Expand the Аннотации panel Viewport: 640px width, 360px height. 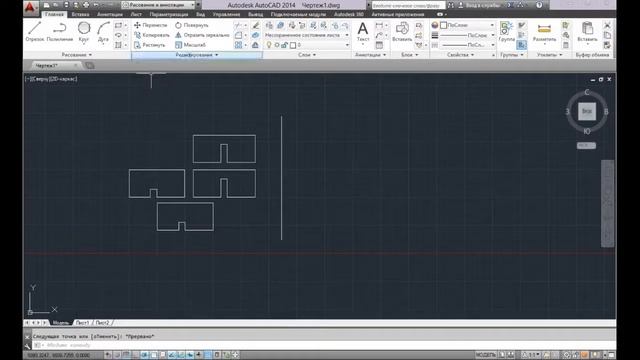(370, 55)
